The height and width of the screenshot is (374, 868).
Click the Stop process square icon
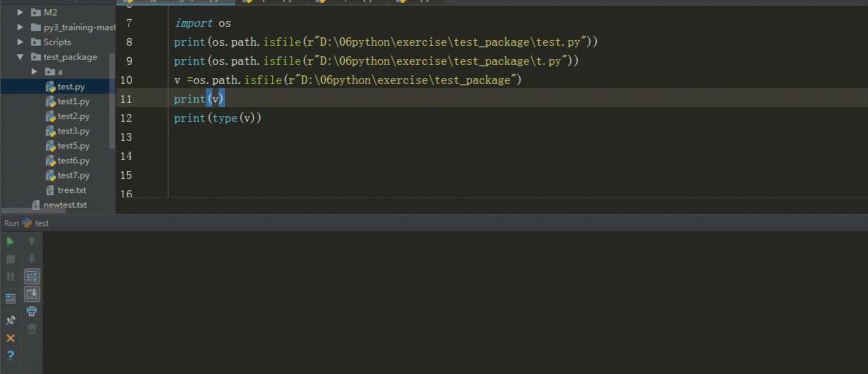11,259
